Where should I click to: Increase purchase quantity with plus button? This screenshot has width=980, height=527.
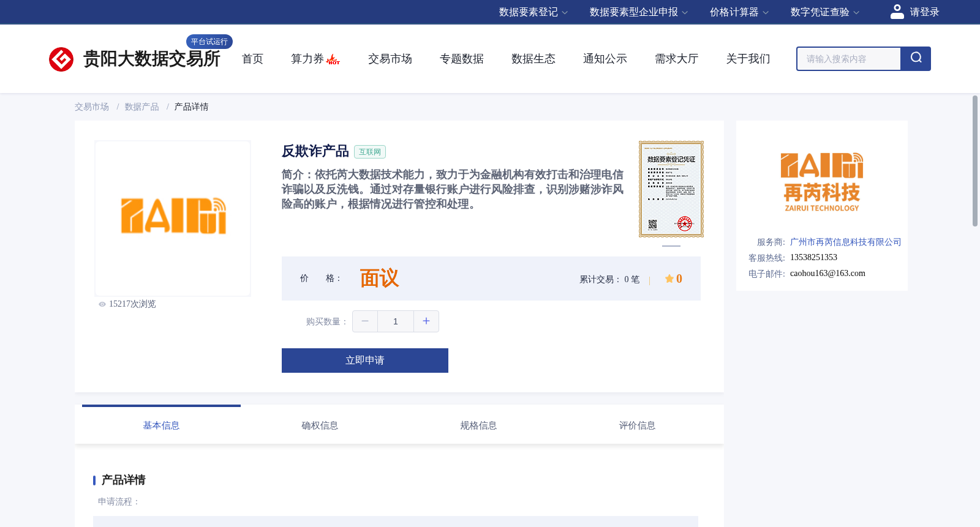(426, 321)
